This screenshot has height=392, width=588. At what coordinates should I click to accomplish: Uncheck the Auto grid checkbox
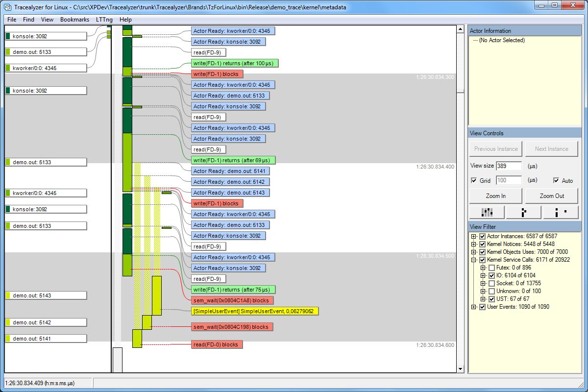coord(556,181)
